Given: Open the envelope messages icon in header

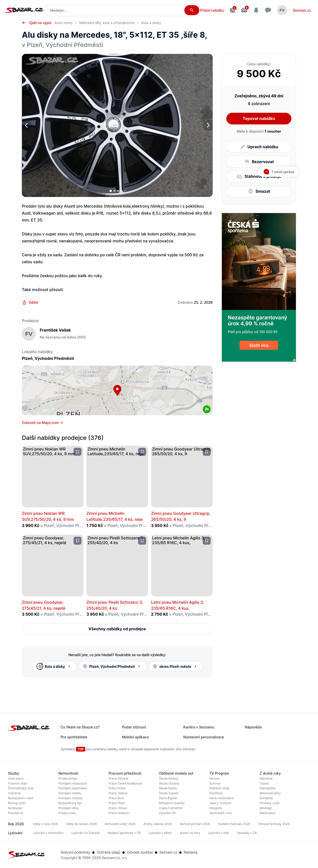Looking at the screenshot, I should [x=244, y=10].
